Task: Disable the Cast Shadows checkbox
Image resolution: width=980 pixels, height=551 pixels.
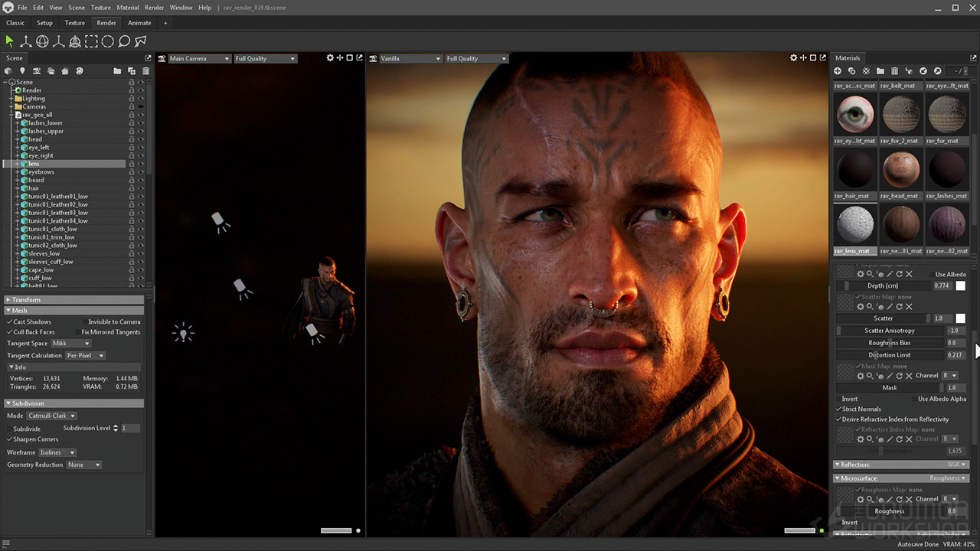Action: point(9,322)
